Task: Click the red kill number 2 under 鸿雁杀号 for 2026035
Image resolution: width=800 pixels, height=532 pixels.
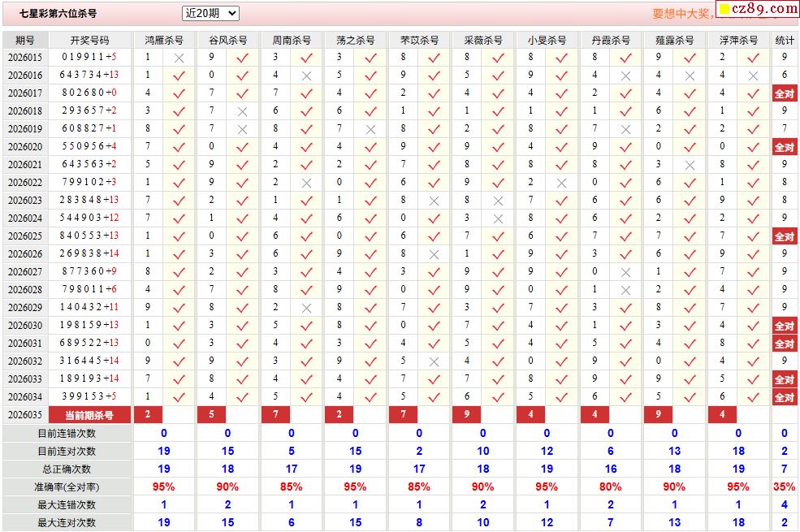Action: click(x=148, y=415)
